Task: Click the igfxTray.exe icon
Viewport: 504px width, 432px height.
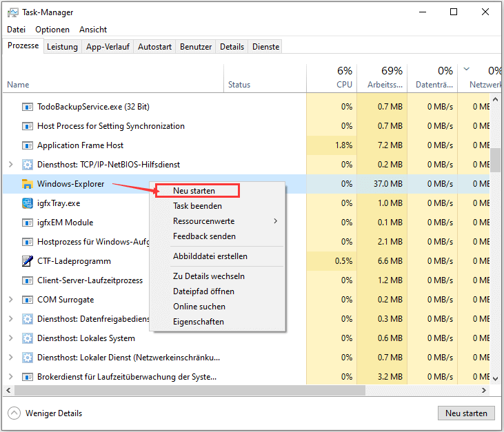Action: 28,203
